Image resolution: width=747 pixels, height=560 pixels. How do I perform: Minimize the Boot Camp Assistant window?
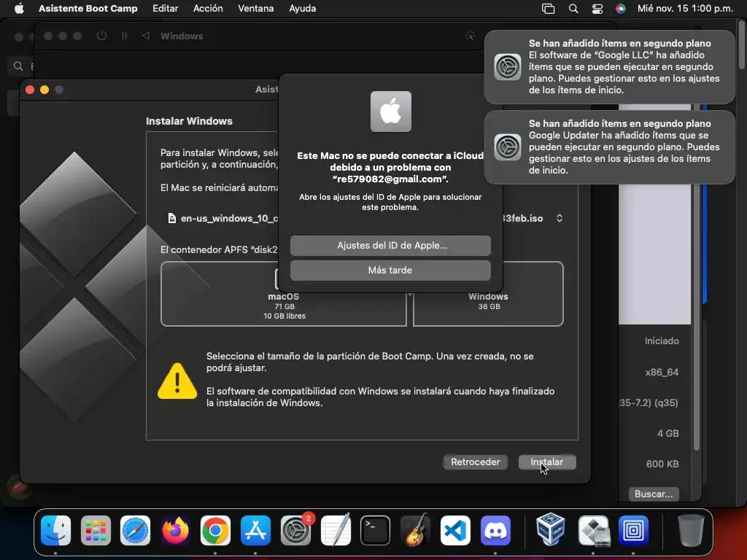tap(44, 90)
